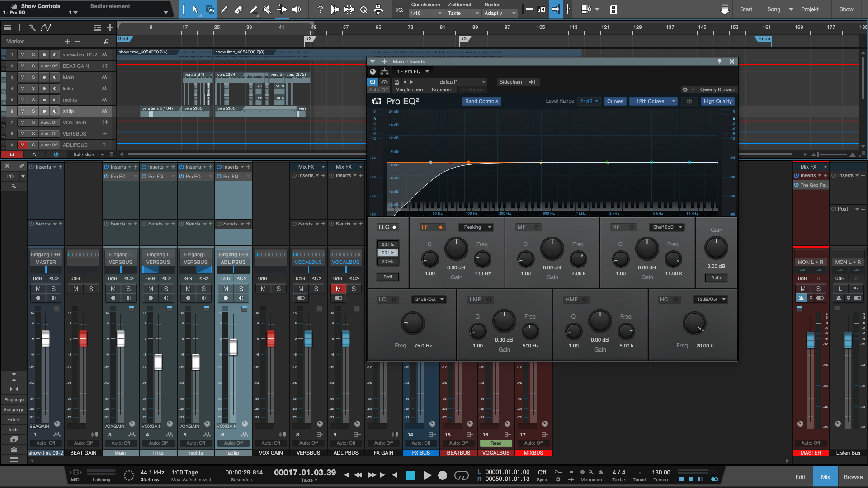The width and height of the screenshot is (868, 488).
Task: Toggle Pro EQ power bypass button
Action: point(373,82)
